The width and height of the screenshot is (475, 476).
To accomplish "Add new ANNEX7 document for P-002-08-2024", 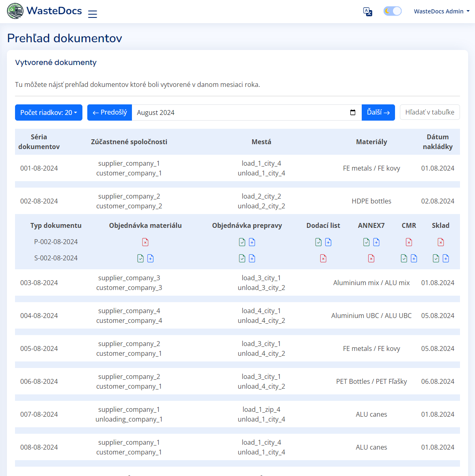I will point(376,242).
